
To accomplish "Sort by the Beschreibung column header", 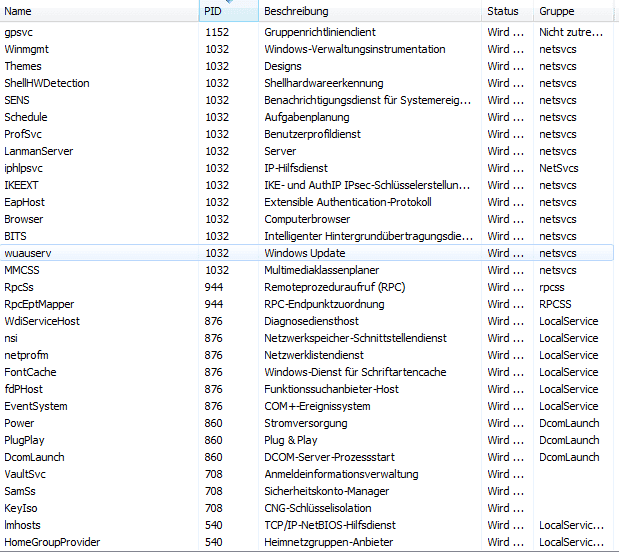I will pos(370,11).
